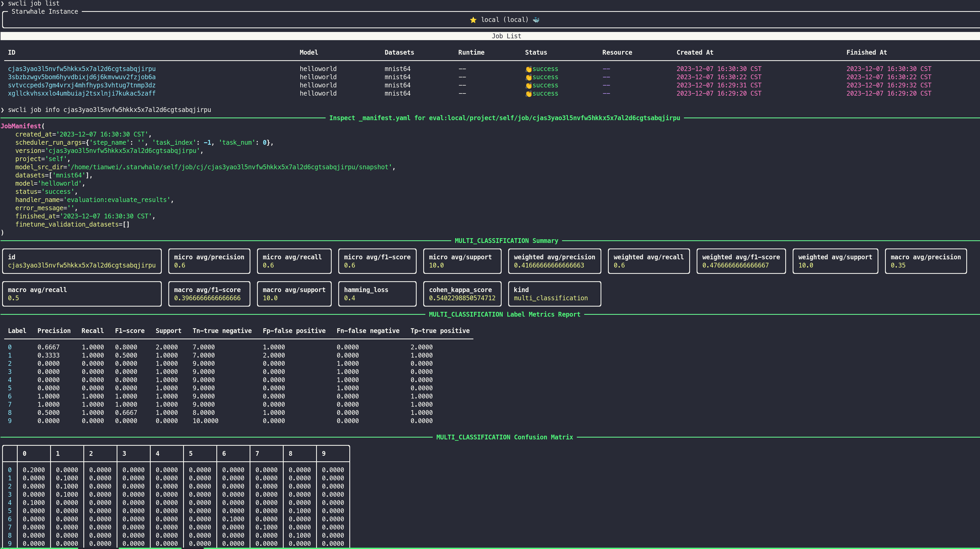Click Created At value 2023-12-07 16:29:31 CST

click(719, 85)
